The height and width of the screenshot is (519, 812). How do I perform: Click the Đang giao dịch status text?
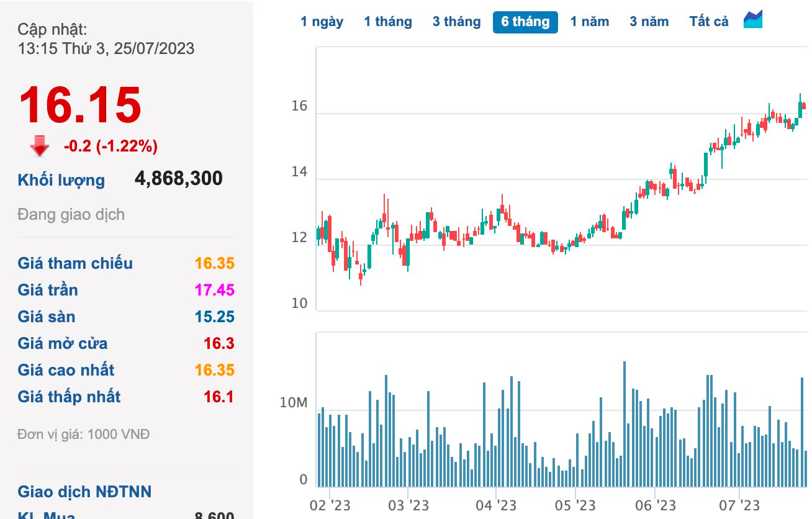[x=71, y=215]
